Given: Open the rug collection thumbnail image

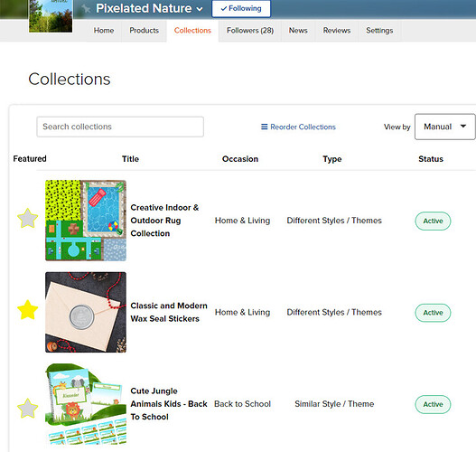Looking at the screenshot, I should pos(86,221).
